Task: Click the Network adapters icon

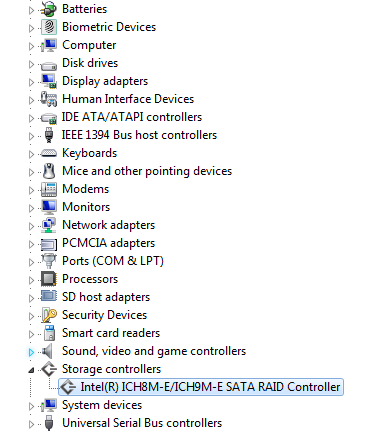Action: 49,225
